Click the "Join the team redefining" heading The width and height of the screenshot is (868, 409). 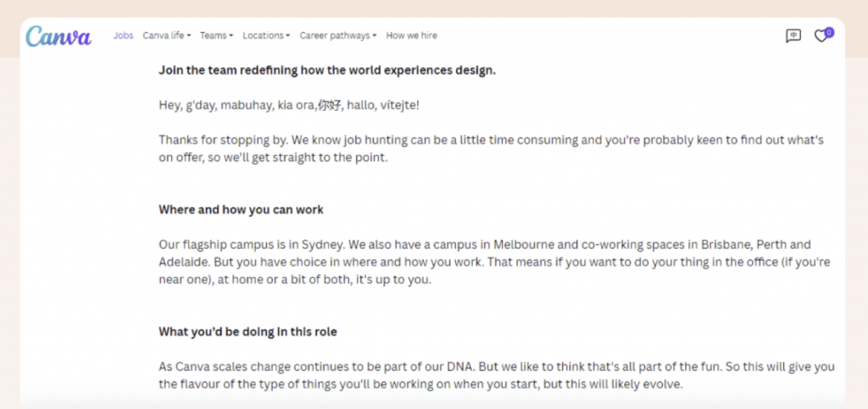coord(326,70)
